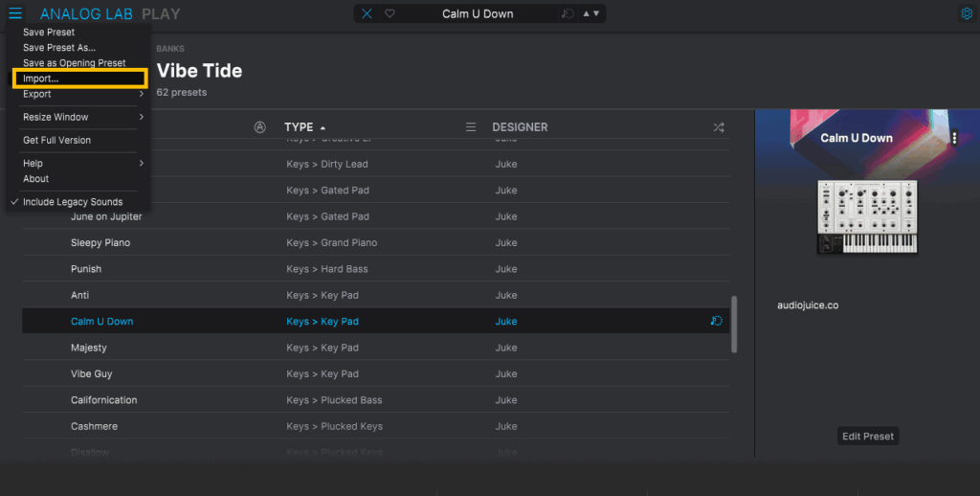Select the next preset with the down arrow
The image size is (980, 496).
click(x=596, y=13)
